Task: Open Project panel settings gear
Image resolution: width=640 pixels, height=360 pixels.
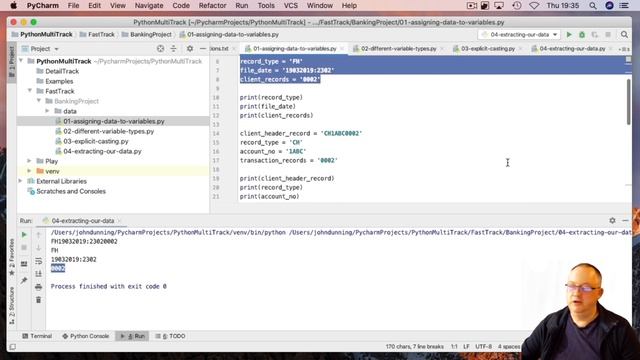Action: click(x=190, y=49)
